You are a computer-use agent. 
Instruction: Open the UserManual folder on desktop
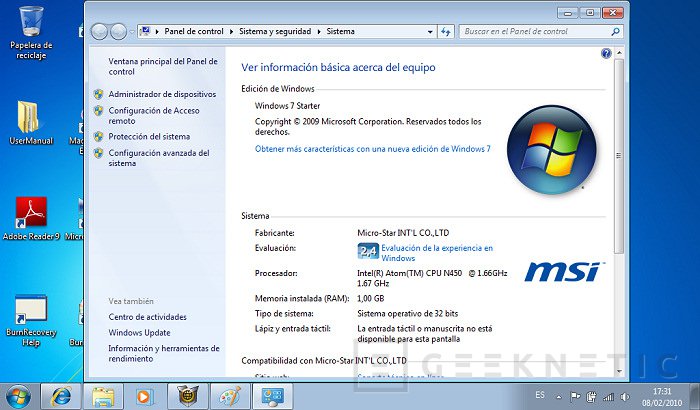30,122
